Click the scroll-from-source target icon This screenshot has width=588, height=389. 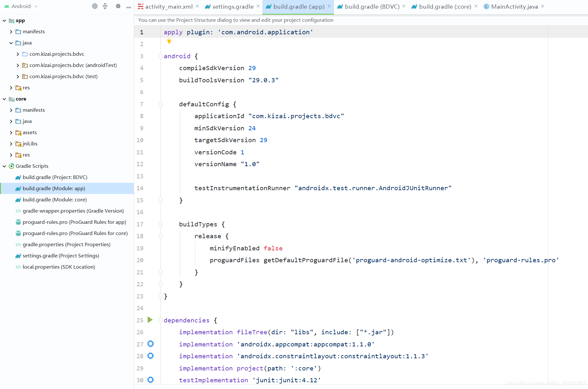pyautogui.click(x=95, y=6)
